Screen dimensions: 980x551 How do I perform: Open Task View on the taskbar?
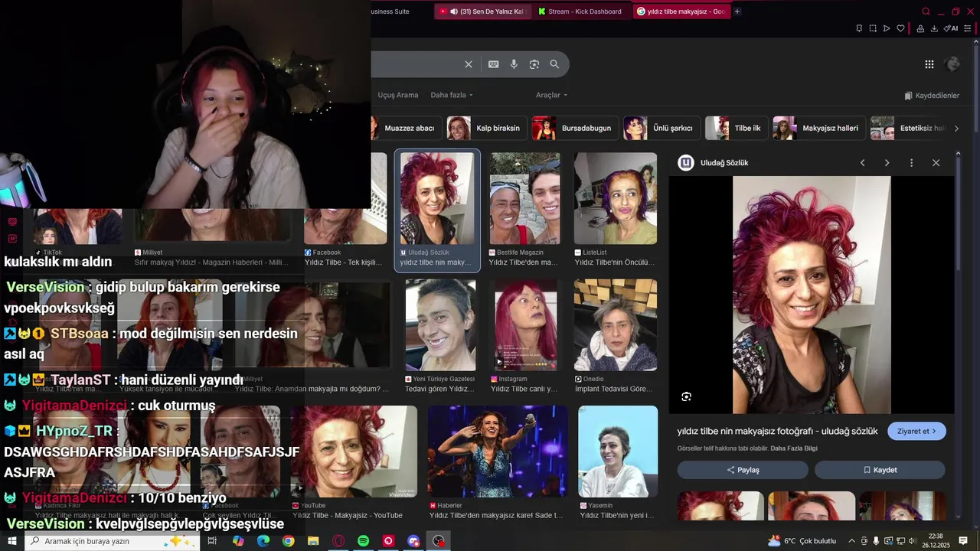[x=213, y=541]
